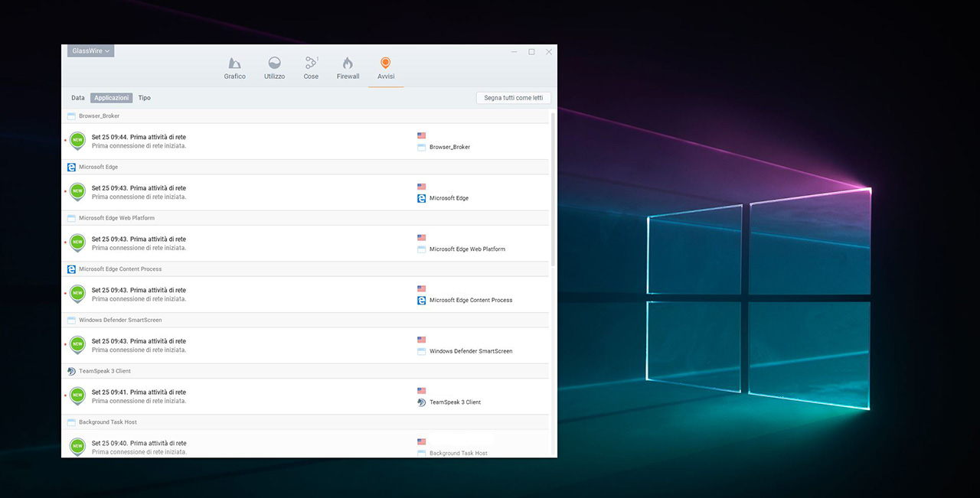Sort alerts by Data
980x498 pixels.
coord(78,98)
